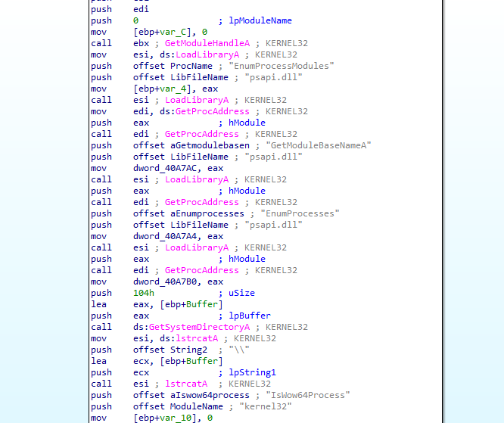Viewport: 504px width, 423px height.
Task: Select the GetModuleHandleA function name
Action: coord(207,43)
